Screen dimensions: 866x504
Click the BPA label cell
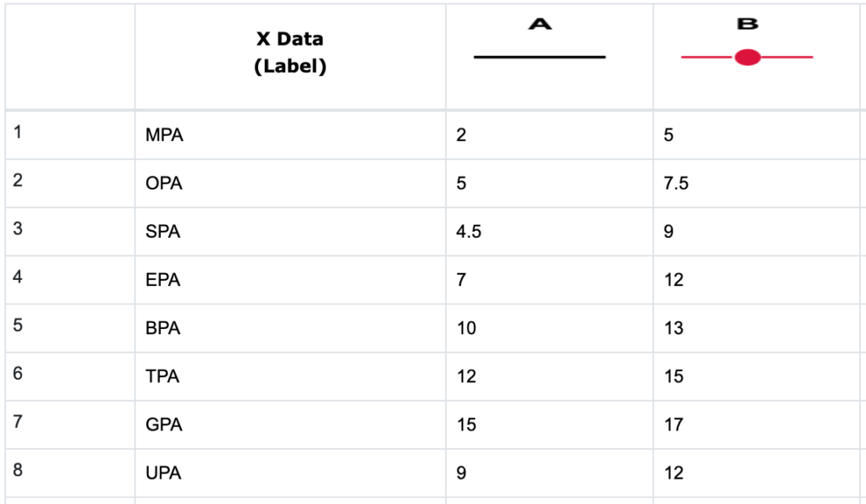[x=163, y=328]
